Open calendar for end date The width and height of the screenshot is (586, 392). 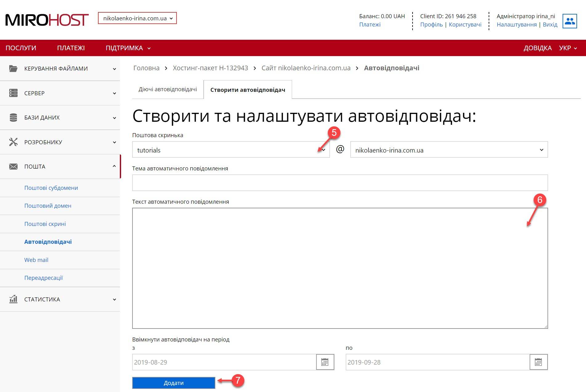[x=539, y=362]
